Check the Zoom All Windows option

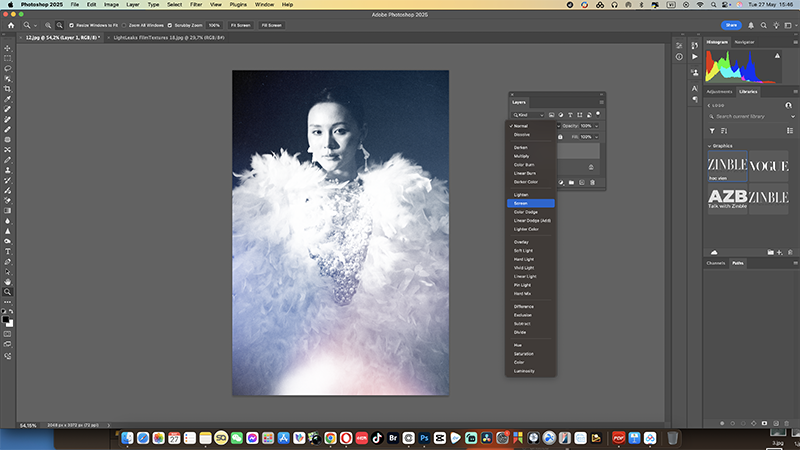coord(126,24)
